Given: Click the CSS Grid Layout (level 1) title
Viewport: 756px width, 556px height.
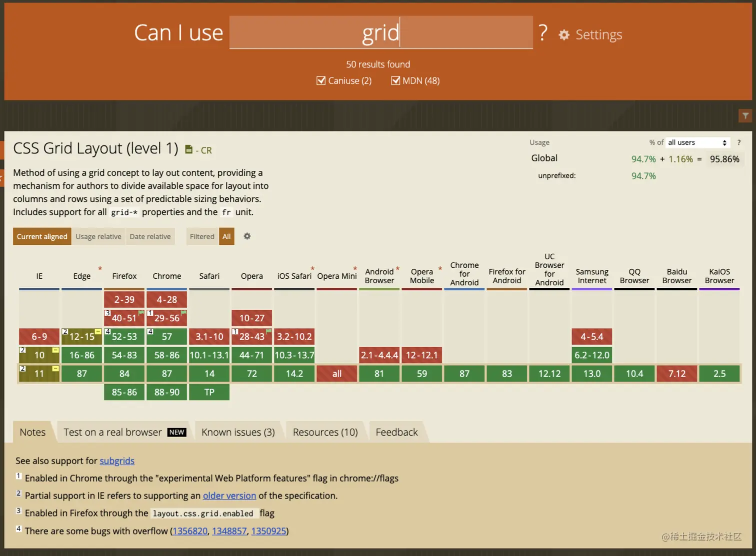Looking at the screenshot, I should coord(95,148).
